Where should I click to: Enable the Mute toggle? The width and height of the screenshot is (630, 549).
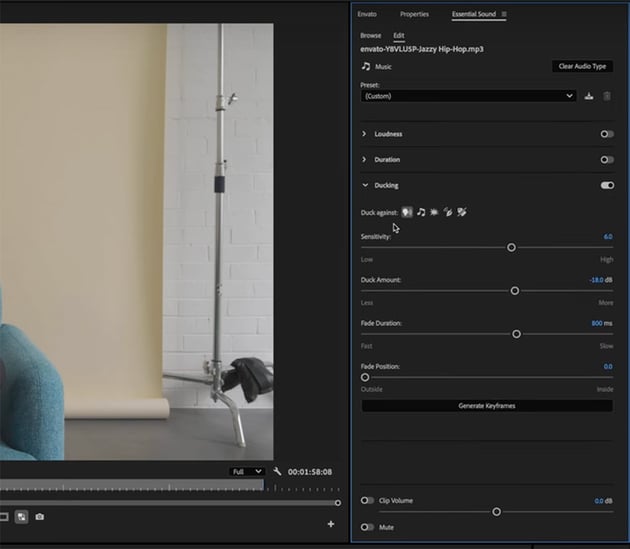(367, 527)
